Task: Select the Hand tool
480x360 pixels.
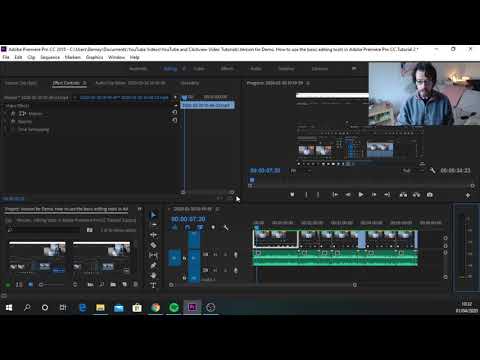Action: tap(153, 275)
